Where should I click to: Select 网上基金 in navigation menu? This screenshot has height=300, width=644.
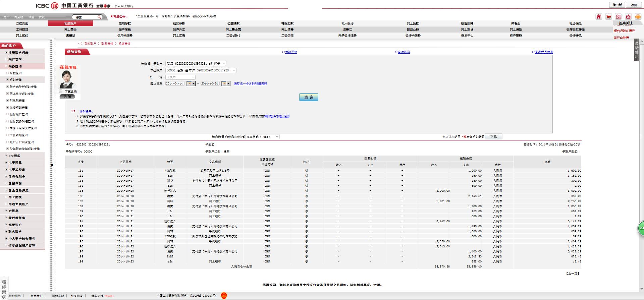(70, 29)
